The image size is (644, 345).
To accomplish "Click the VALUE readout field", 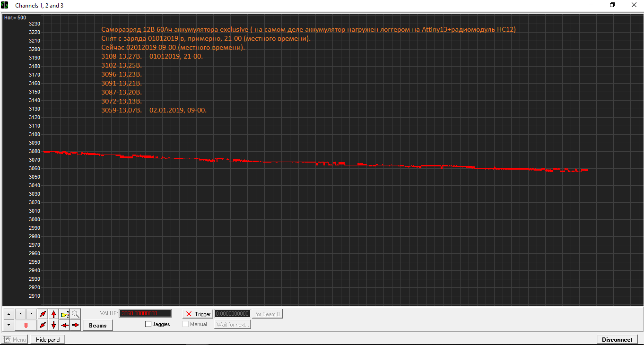I will (145, 313).
